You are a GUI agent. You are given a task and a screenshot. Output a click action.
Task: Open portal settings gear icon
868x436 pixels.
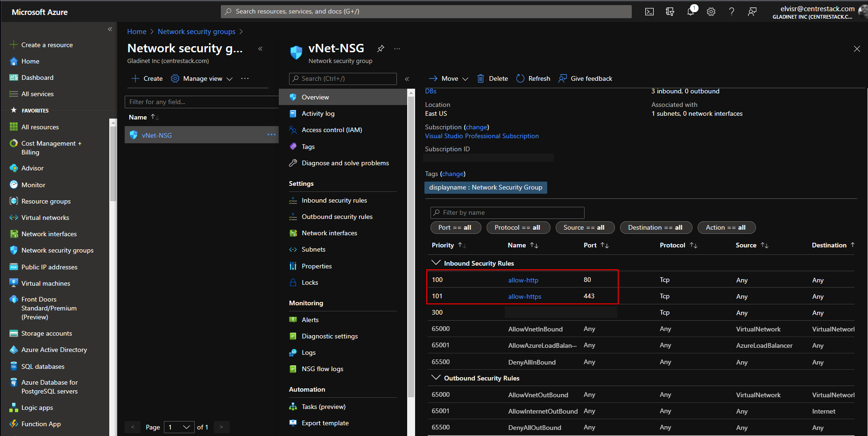(x=711, y=12)
